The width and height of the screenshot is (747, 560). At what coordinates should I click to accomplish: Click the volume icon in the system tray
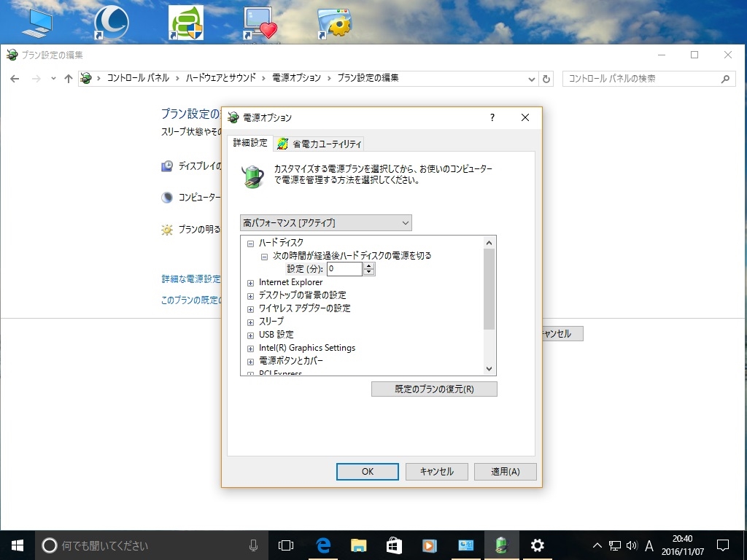[x=632, y=545]
